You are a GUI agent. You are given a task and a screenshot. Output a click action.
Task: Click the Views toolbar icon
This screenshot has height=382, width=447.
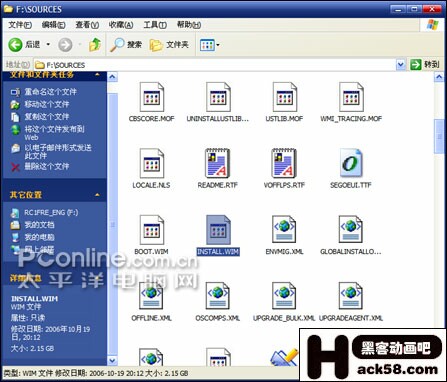[207, 45]
